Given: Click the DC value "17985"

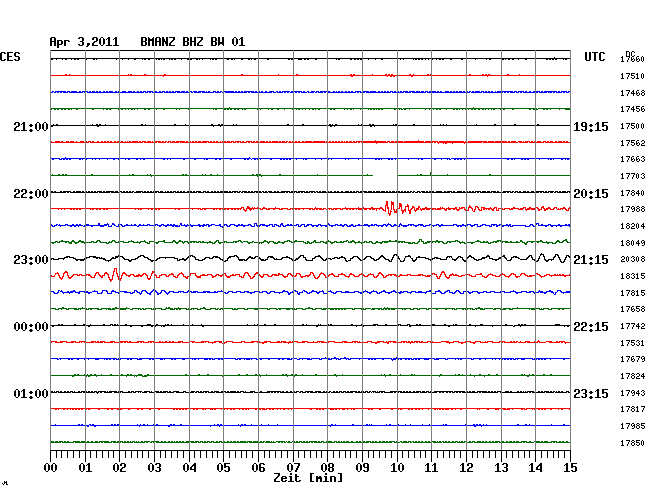Looking at the screenshot, I should (633, 426).
